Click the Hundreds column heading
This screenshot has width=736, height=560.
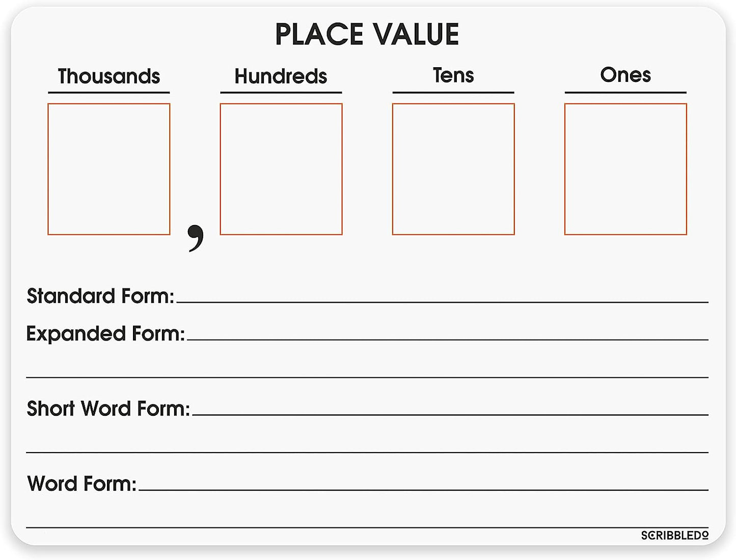pos(281,76)
